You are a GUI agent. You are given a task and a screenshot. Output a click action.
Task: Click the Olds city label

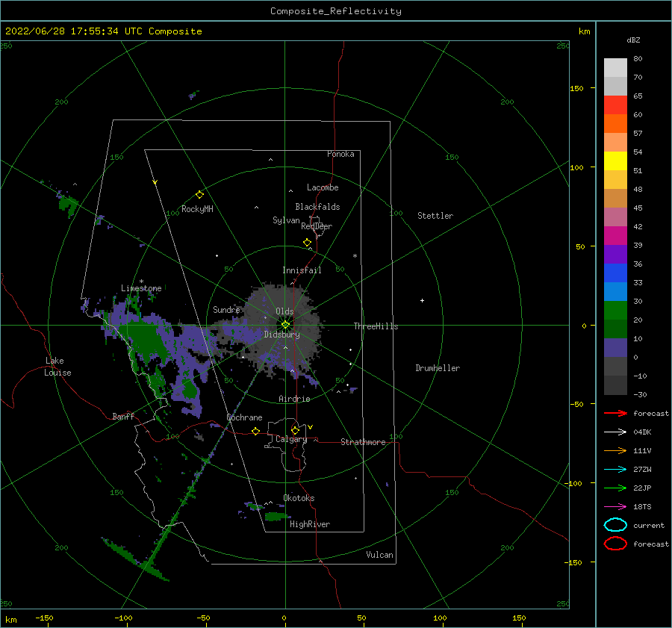(284, 311)
